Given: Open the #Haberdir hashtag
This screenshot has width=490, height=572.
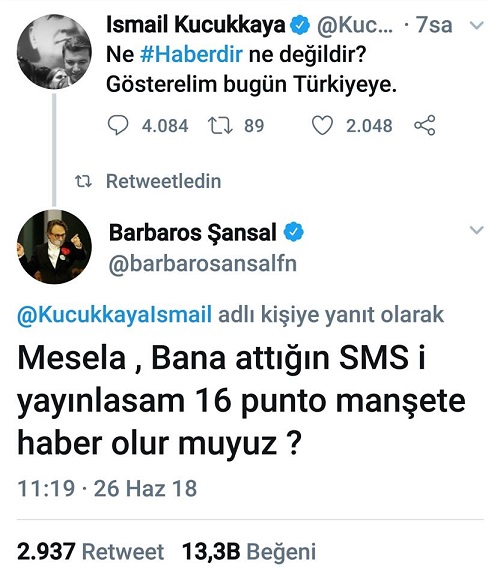Looking at the screenshot, I should click(191, 55).
